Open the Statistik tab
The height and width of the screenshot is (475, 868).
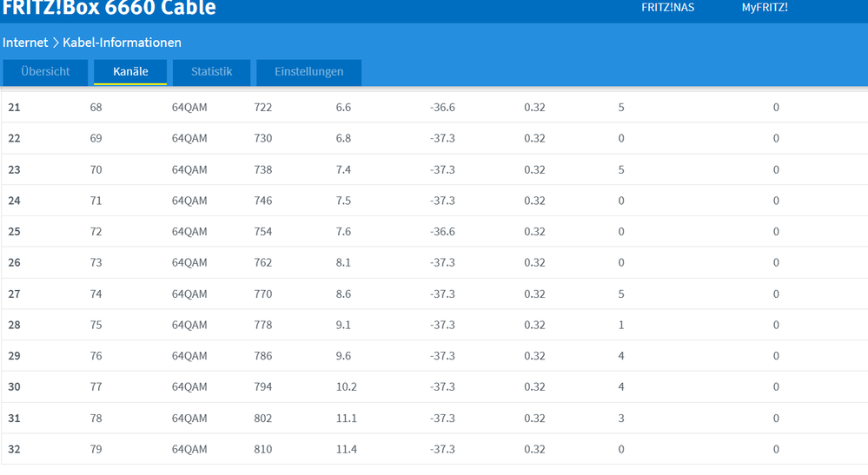click(212, 72)
